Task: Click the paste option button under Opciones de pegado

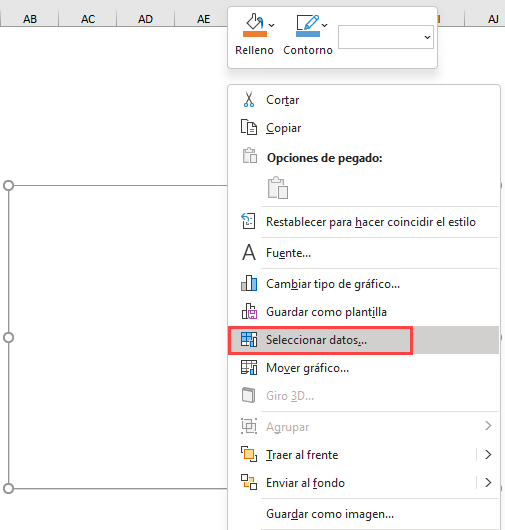Action: (278, 188)
